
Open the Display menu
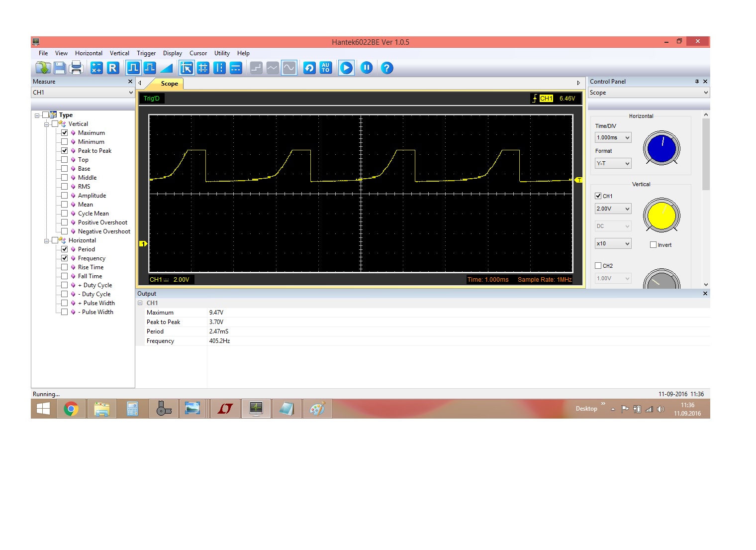pos(173,53)
